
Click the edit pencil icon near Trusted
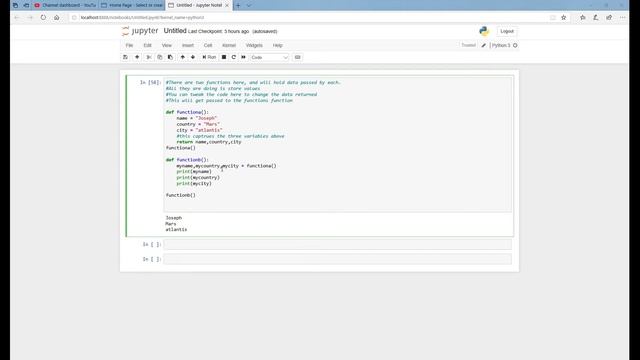click(x=484, y=45)
